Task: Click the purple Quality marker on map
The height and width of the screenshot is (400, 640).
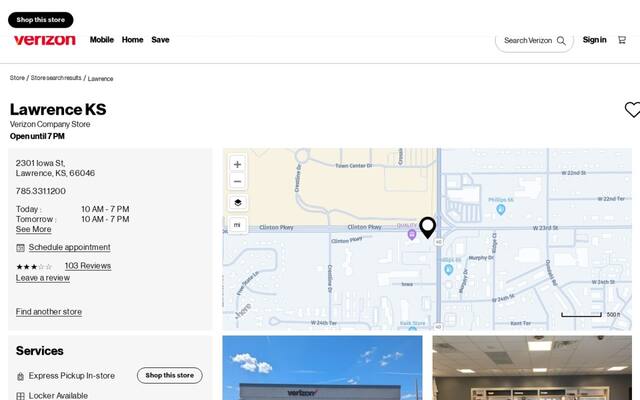Action: pos(412,234)
